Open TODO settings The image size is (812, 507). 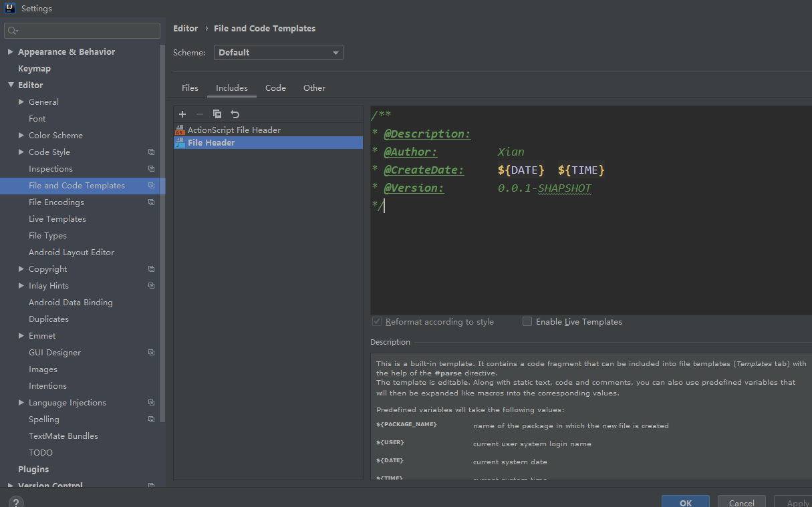pos(41,453)
